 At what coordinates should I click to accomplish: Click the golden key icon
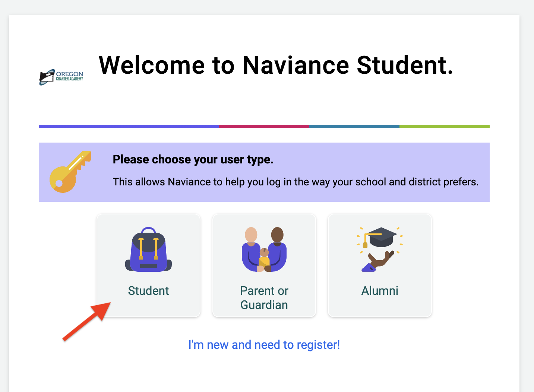70,172
